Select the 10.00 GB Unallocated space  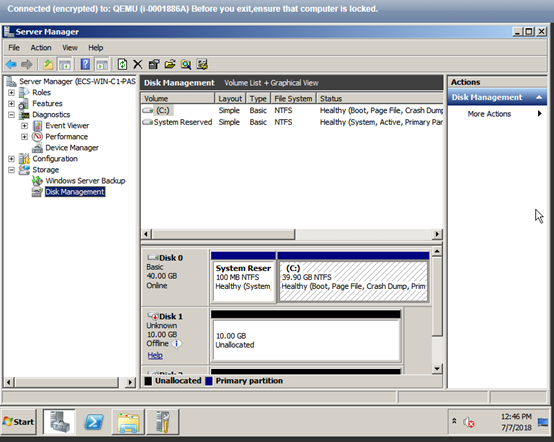pos(306,341)
